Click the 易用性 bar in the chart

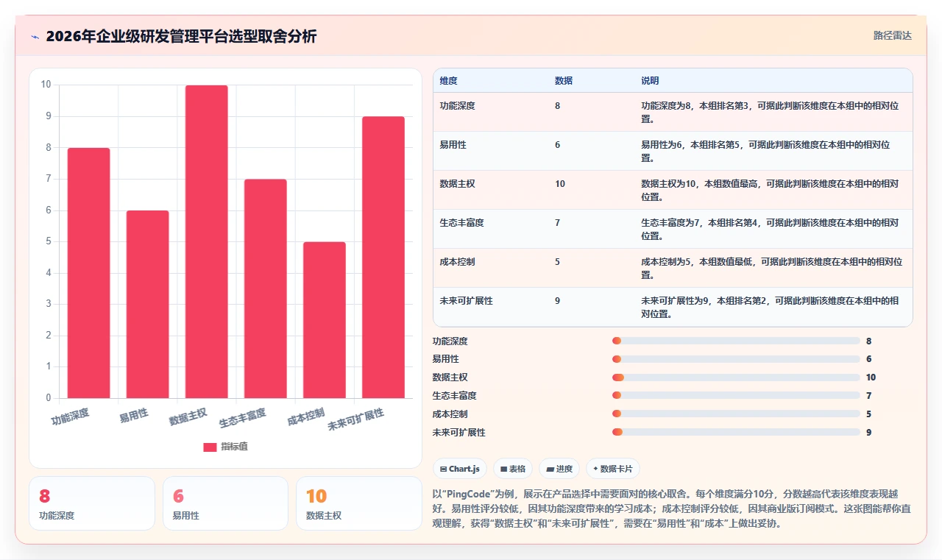[x=147, y=305]
